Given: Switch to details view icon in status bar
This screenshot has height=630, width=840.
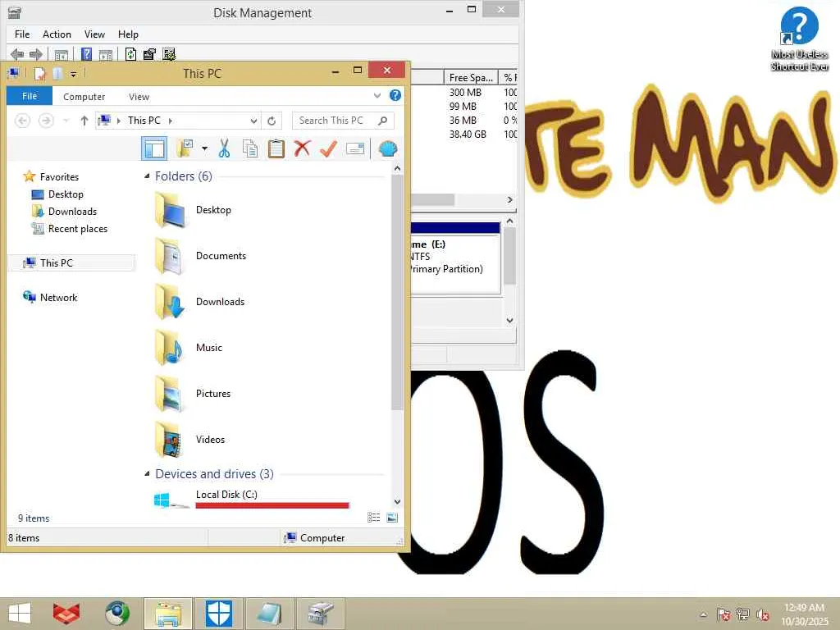Looking at the screenshot, I should pyautogui.click(x=373, y=518).
